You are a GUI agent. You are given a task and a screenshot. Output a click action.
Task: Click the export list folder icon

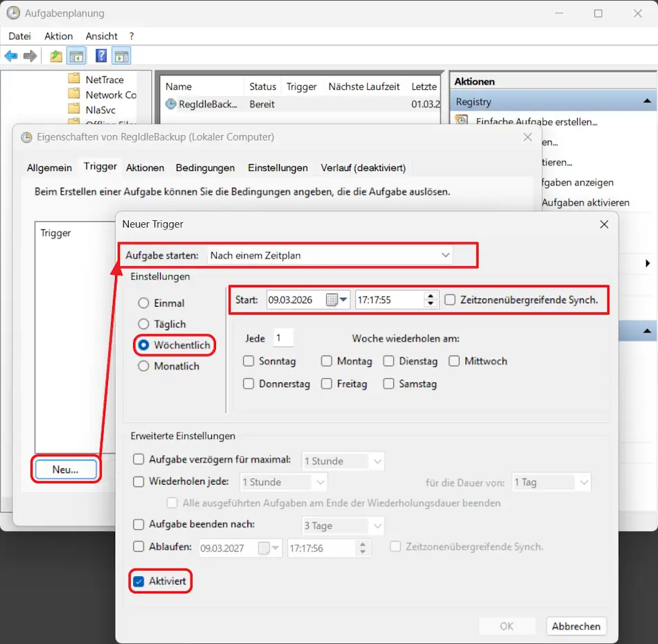click(x=57, y=55)
